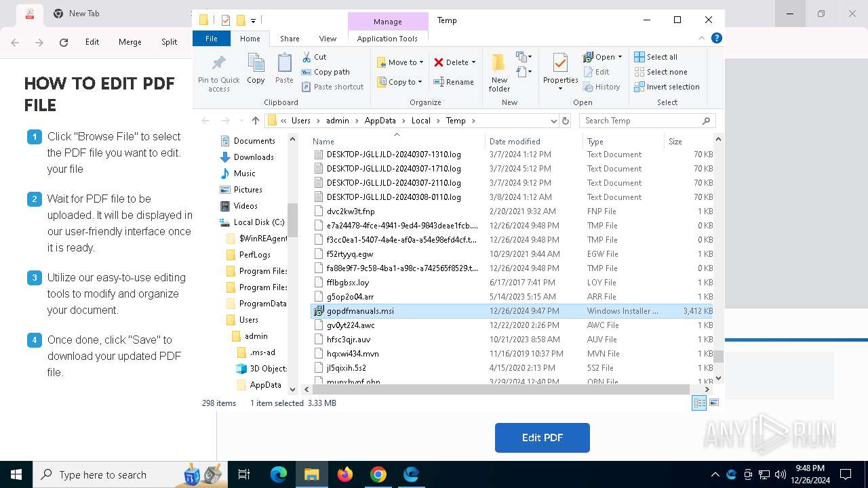868x488 pixels.
Task: Open Copy to dropdown
Action: [x=399, y=82]
